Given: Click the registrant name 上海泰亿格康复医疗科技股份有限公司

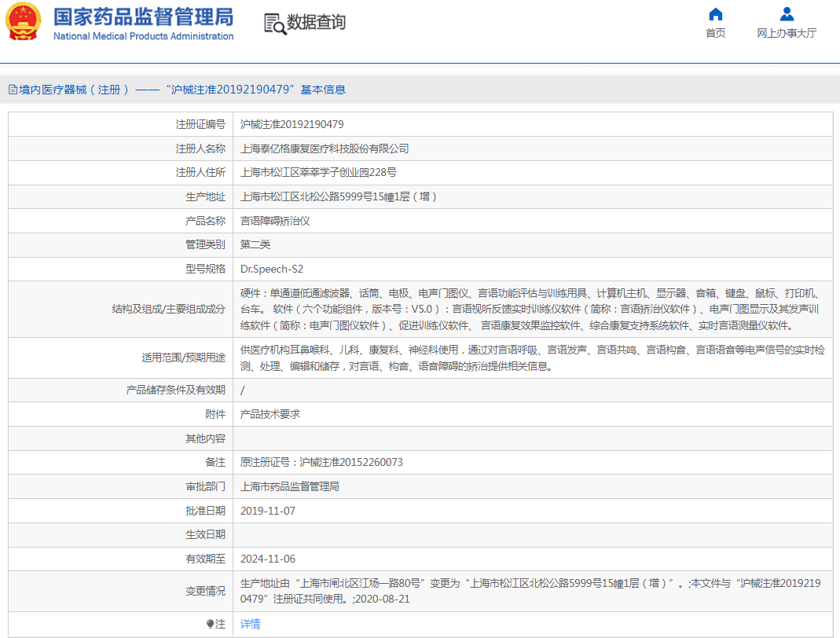Looking at the screenshot, I should pyautogui.click(x=325, y=148).
